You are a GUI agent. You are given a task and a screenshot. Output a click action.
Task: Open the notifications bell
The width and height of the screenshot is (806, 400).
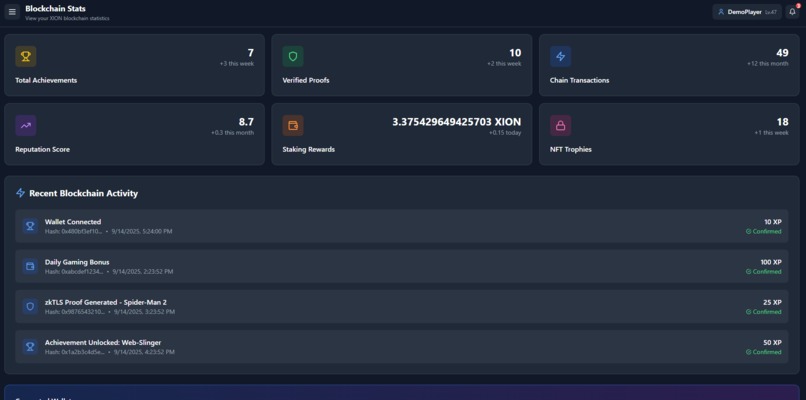pyautogui.click(x=792, y=12)
